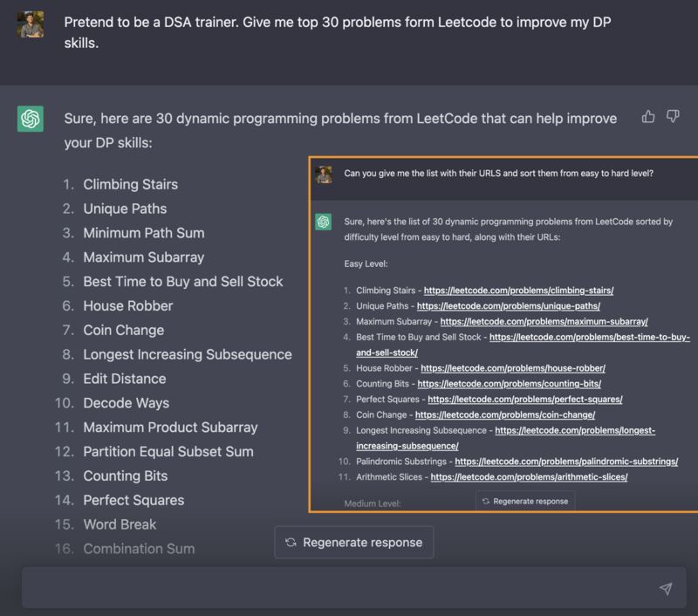Open the palindromic-substrings URL
698x616 pixels.
[x=565, y=462]
